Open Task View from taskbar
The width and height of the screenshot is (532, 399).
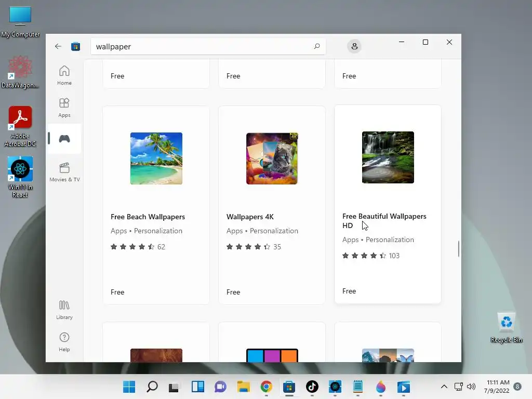coord(175,387)
